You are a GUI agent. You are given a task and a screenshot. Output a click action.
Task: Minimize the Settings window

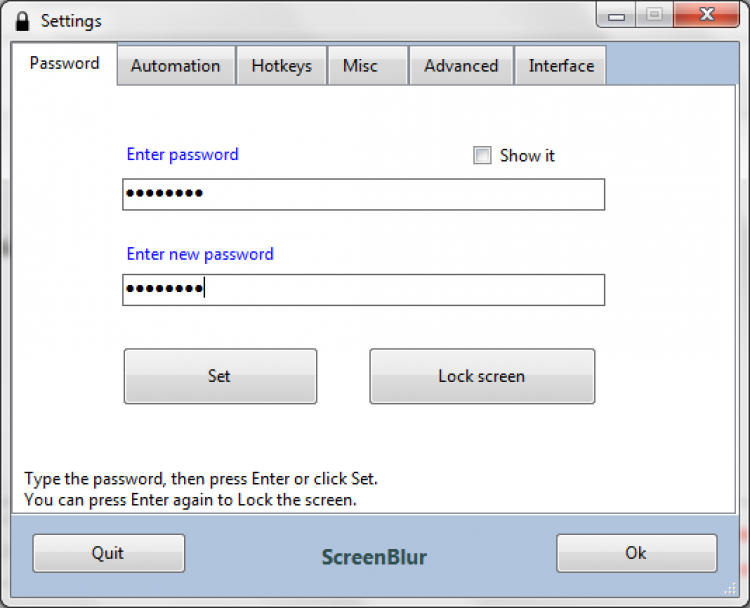[x=618, y=15]
